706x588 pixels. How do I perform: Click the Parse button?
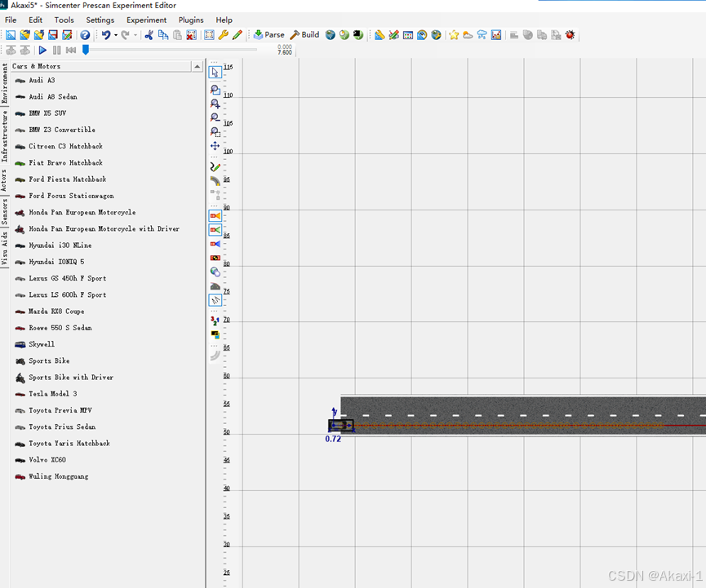coord(269,34)
